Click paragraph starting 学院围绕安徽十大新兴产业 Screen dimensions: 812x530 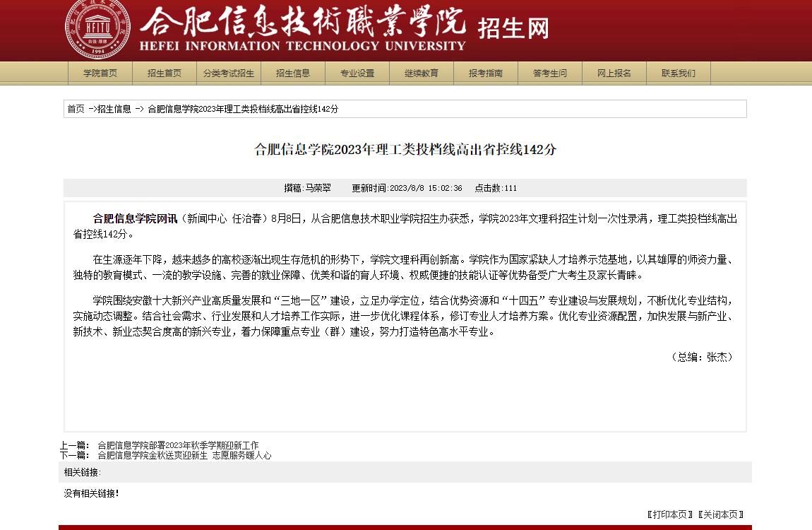coord(405,316)
